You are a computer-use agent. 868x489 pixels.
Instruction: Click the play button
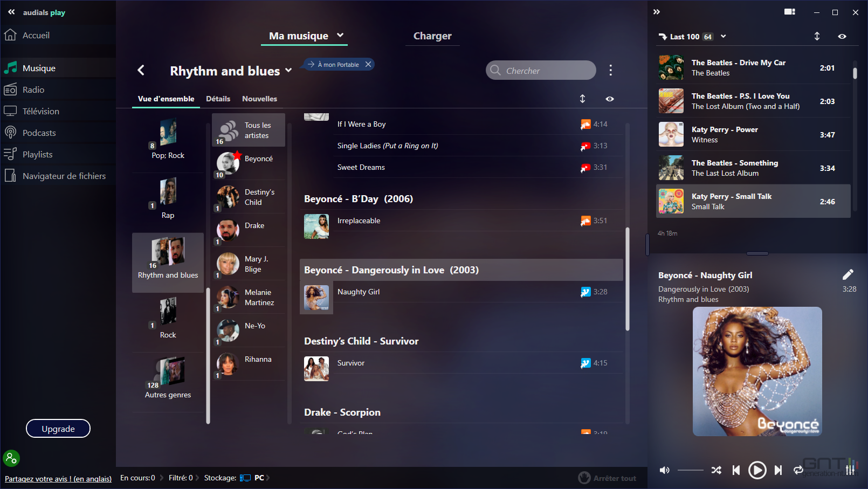pos(757,470)
